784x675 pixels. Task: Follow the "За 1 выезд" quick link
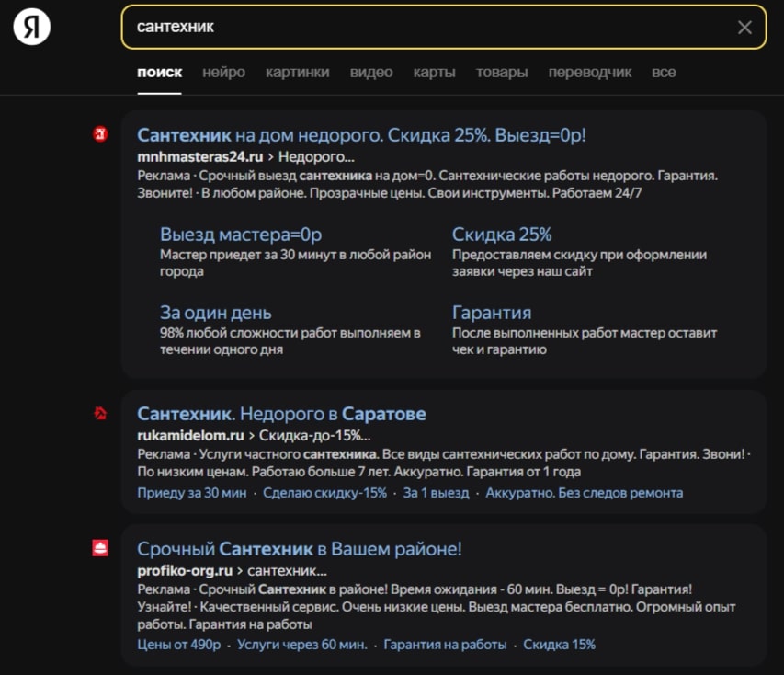point(436,493)
